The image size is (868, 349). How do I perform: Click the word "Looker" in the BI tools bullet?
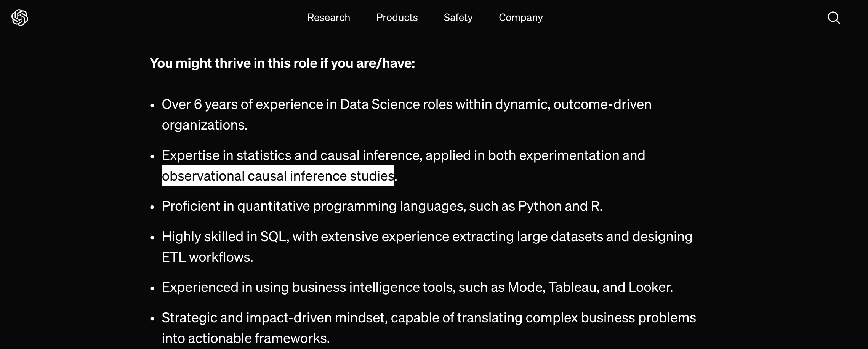(649, 287)
